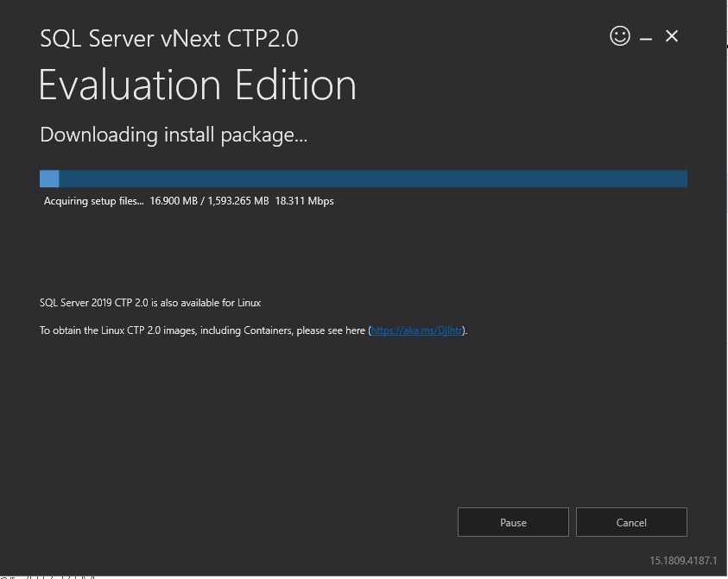
Task: Click the 'Acquiring setup files...' label
Action: point(94,201)
